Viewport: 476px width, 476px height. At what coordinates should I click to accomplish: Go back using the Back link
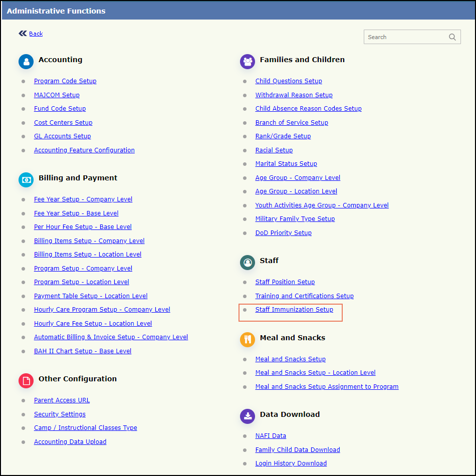(x=36, y=34)
